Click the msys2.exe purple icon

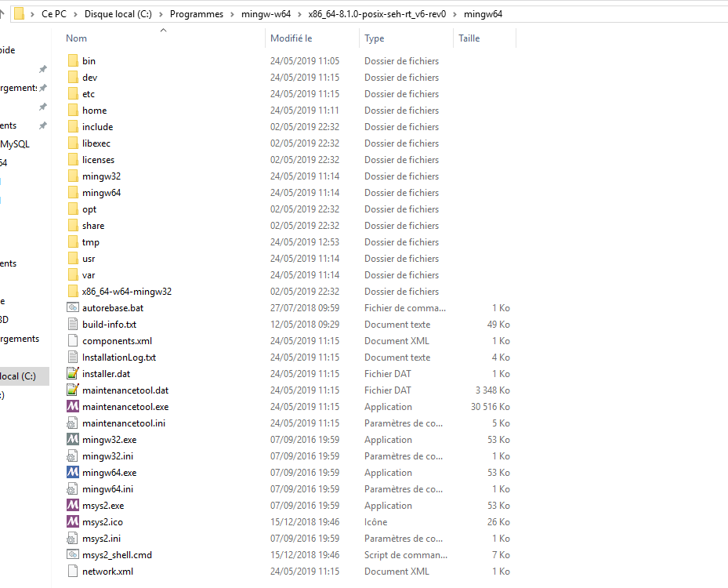coord(73,506)
